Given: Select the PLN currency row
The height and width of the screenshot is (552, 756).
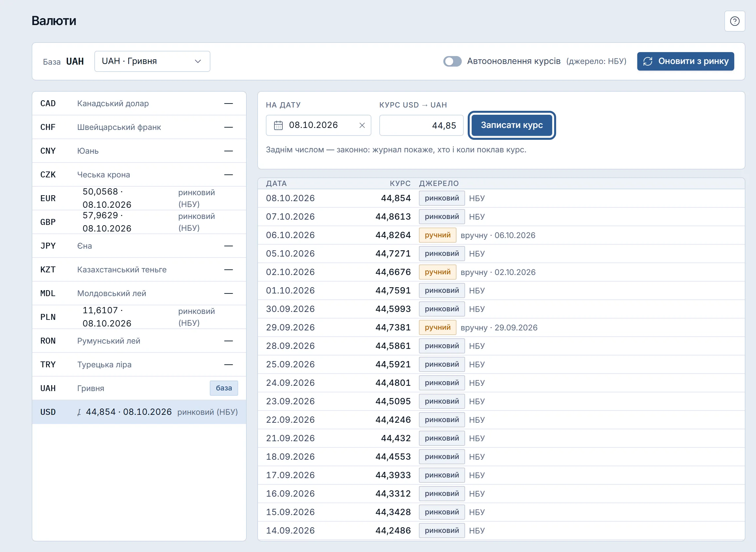Looking at the screenshot, I should [139, 317].
